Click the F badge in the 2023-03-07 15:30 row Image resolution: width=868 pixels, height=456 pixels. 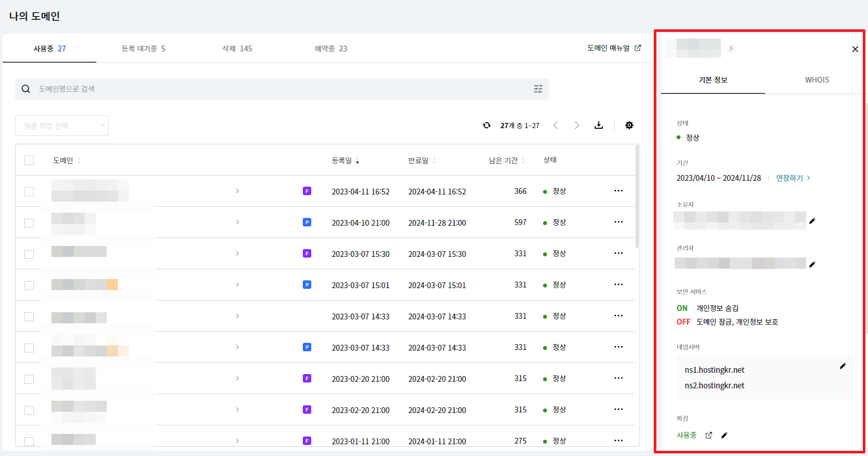307,254
